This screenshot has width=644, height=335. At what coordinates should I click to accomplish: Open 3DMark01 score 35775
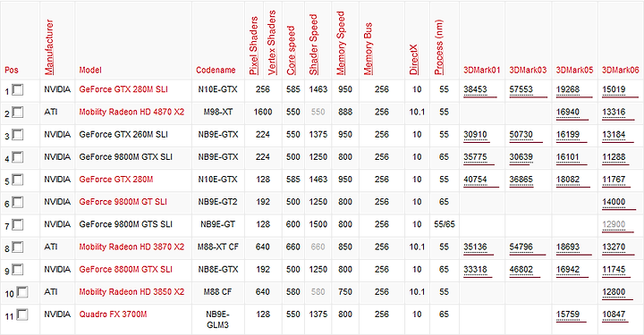tap(475, 157)
